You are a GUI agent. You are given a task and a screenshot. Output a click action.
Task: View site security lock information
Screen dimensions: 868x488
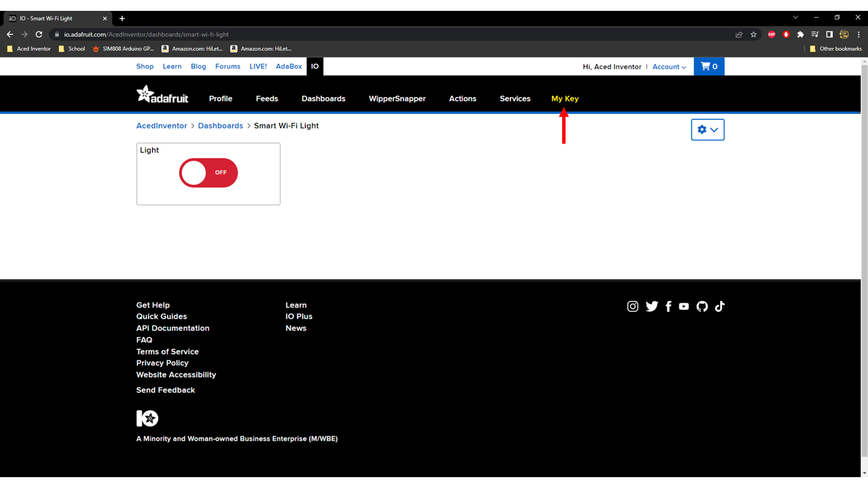click(57, 35)
